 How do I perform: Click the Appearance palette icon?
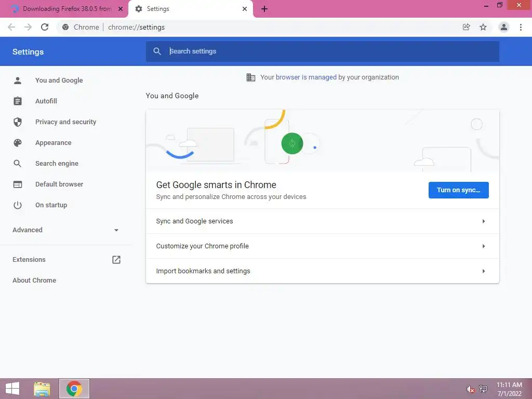point(18,143)
